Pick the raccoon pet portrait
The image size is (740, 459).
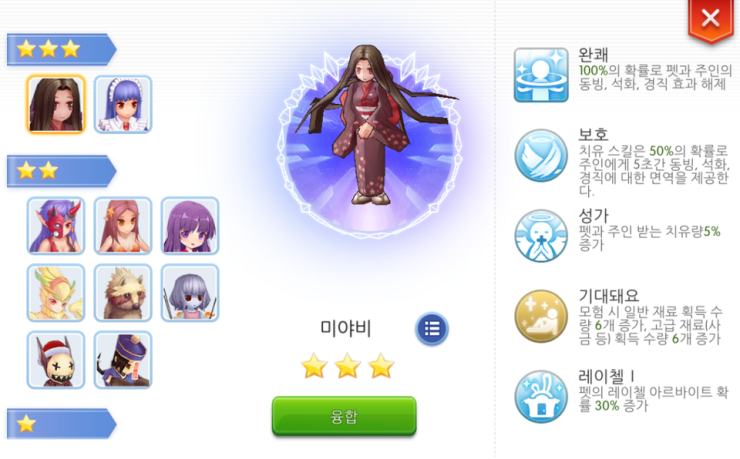coord(123,293)
